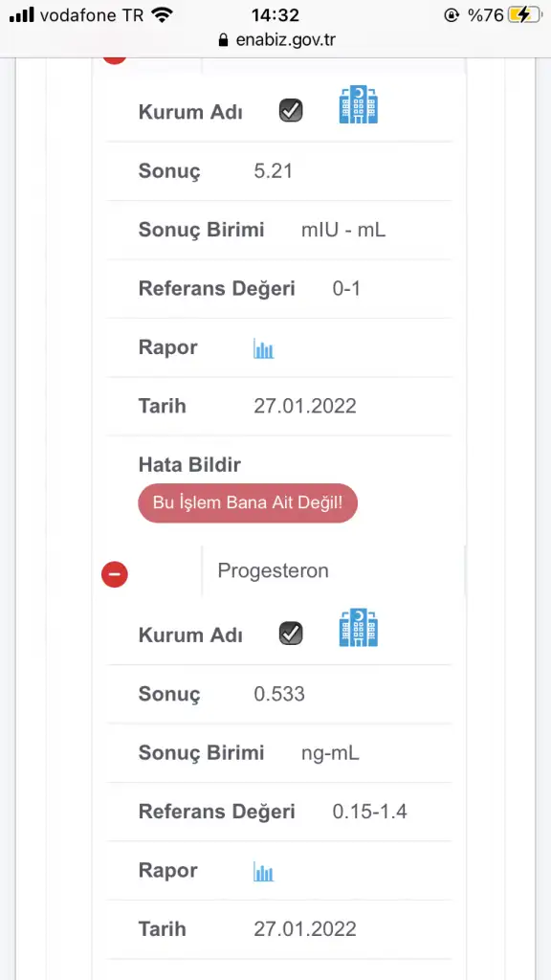Tap the enabiz.gov.tr address bar
The image size is (551, 980).
275,40
